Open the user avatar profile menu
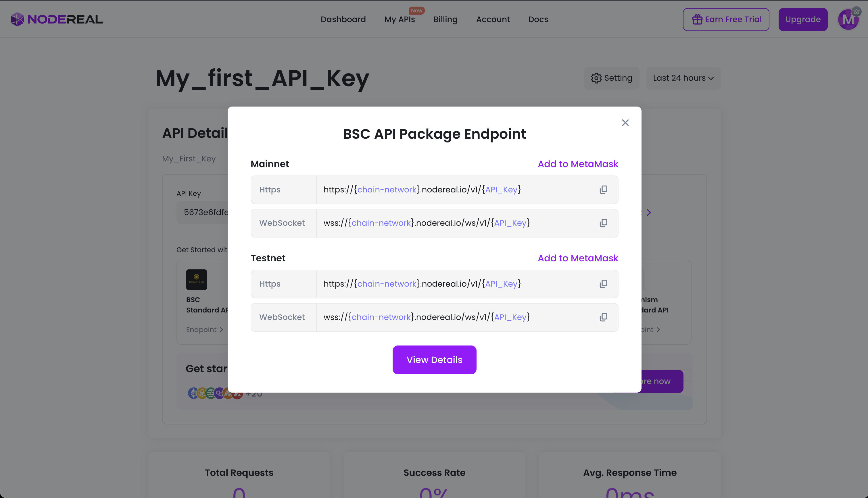The image size is (868, 498). pyautogui.click(x=848, y=20)
